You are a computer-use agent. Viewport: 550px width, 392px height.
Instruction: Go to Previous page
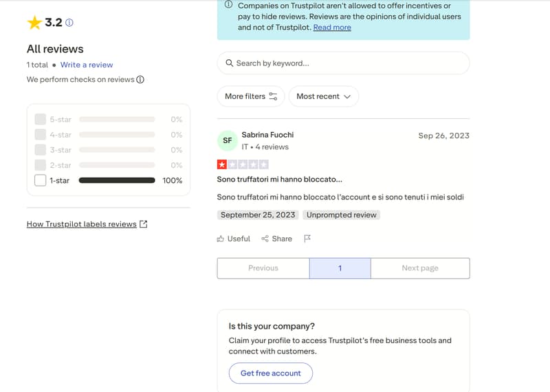click(x=263, y=268)
